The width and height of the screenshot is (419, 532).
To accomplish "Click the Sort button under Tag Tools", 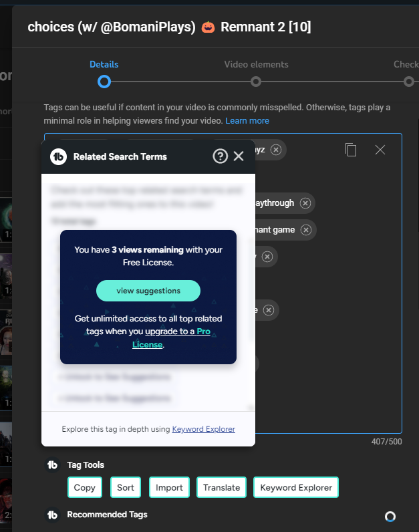I will [x=126, y=487].
